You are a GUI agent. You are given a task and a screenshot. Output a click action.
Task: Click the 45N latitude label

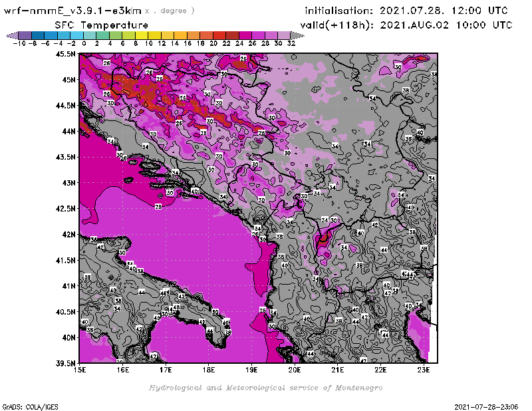[x=68, y=80]
